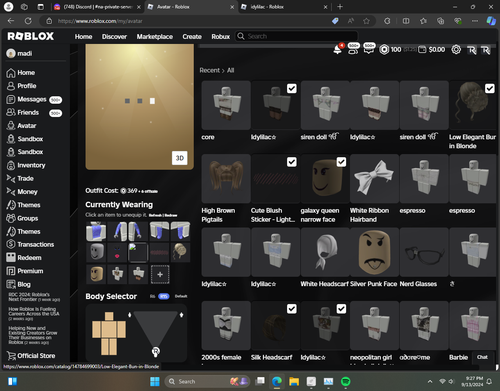Click the Robux balance icon
The height and width of the screenshot is (391, 500).
(x=384, y=50)
